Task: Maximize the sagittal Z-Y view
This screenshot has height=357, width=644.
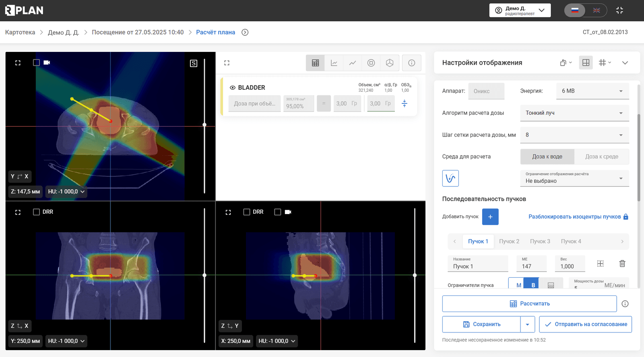Action: tap(228, 212)
